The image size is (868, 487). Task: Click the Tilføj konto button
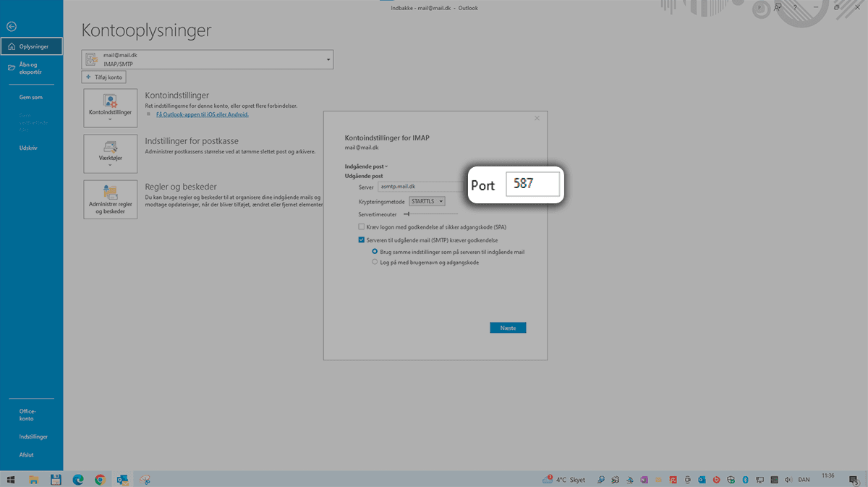pos(105,77)
